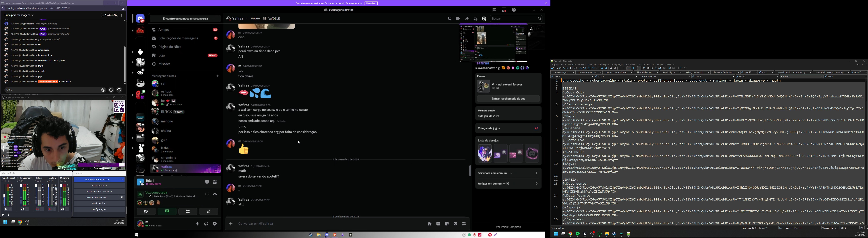This screenshot has height=238, width=868.
Task: Open Discord user settings gear
Action: [x=215, y=224]
